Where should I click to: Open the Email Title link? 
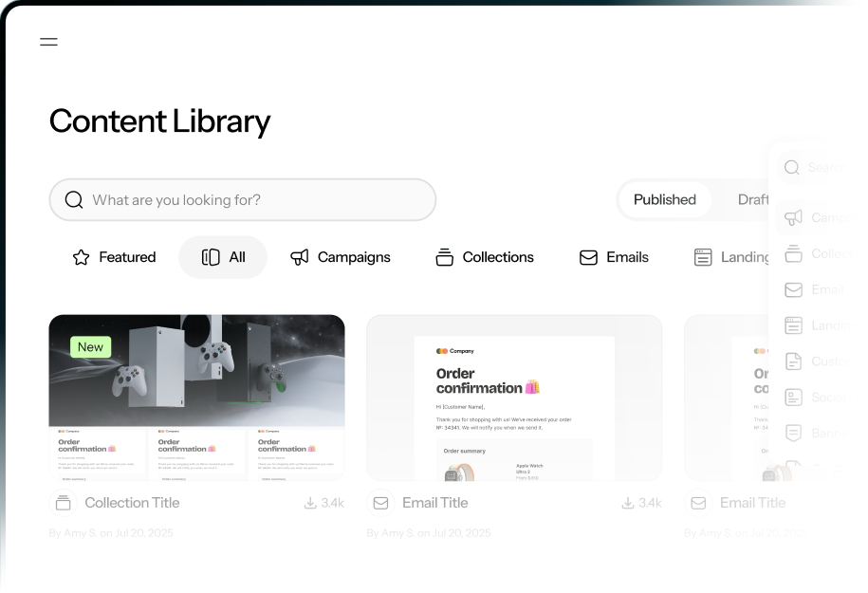[x=434, y=503]
